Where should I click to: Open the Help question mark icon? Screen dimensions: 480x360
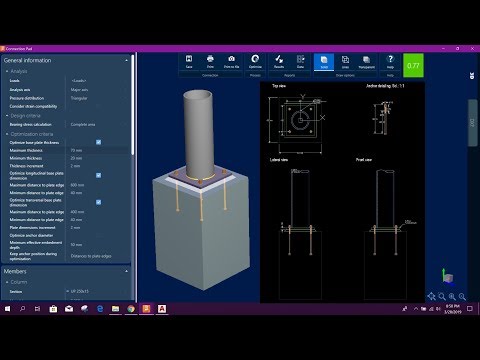[390, 62]
